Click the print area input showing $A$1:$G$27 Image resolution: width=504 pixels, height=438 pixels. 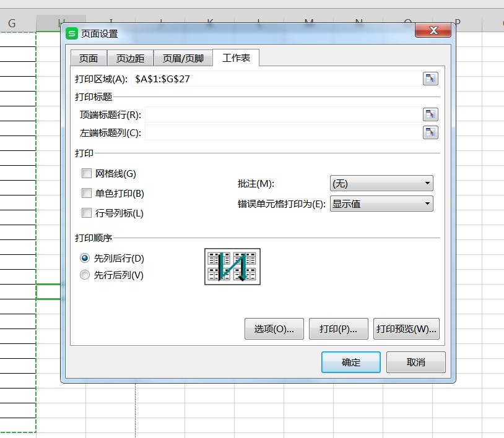click(248, 78)
